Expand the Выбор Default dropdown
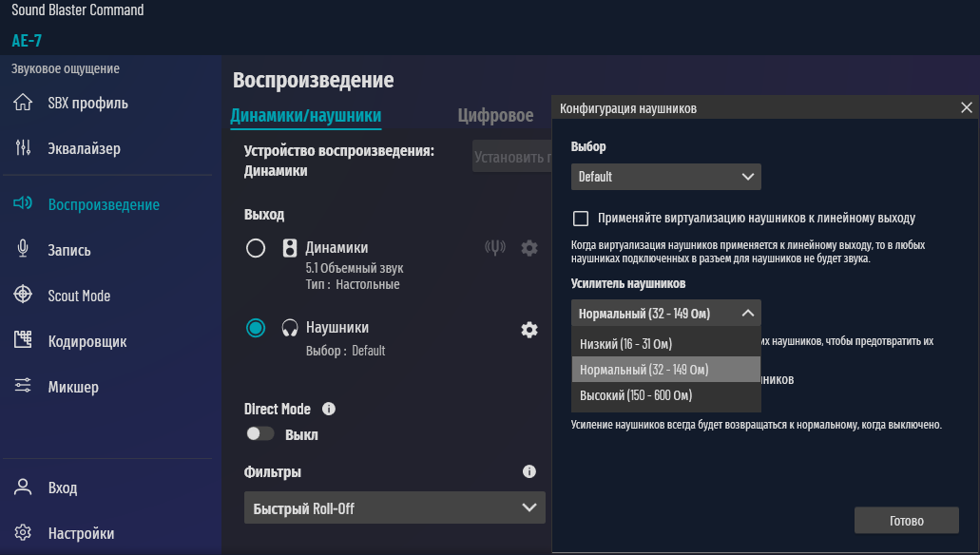This screenshot has width=980, height=555. pos(665,177)
